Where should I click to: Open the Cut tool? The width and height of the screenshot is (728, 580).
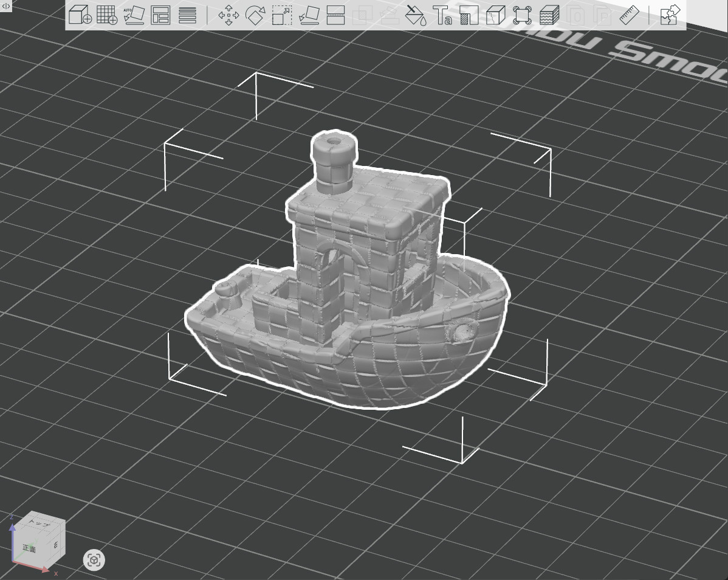coord(335,15)
